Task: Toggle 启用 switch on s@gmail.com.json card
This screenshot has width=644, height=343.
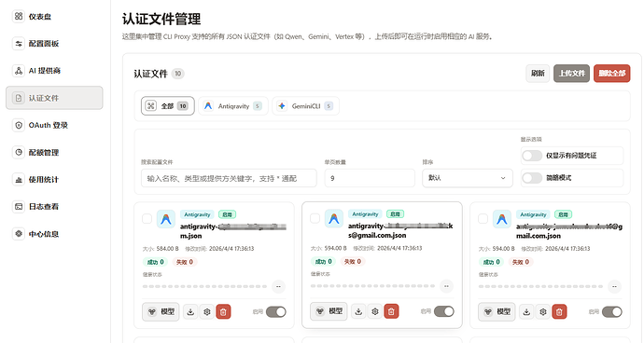Action: [443, 311]
